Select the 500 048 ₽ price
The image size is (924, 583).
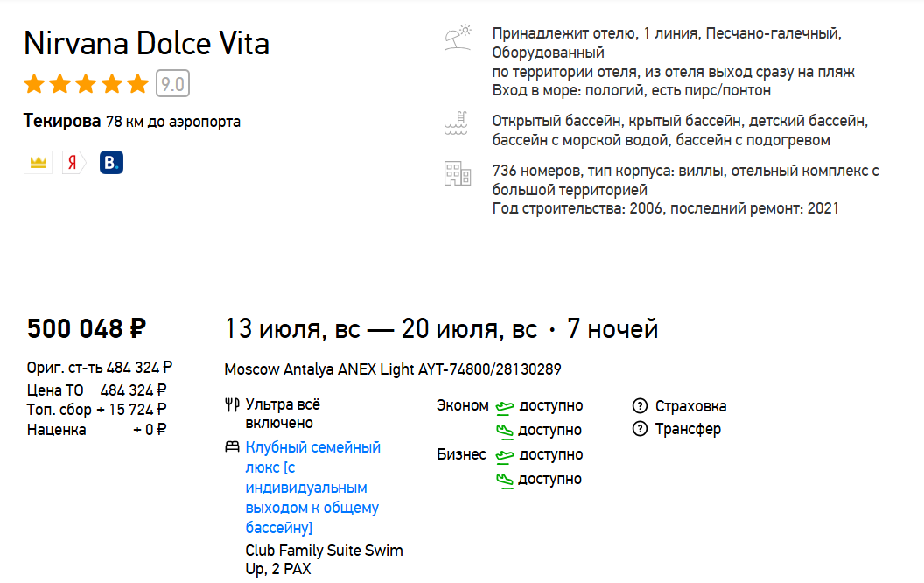tap(85, 328)
